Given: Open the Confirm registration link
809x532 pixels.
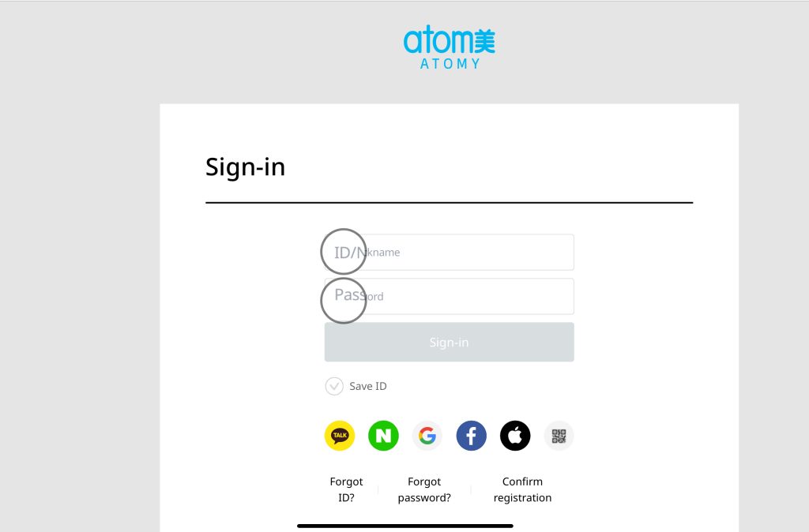Looking at the screenshot, I should (x=522, y=489).
